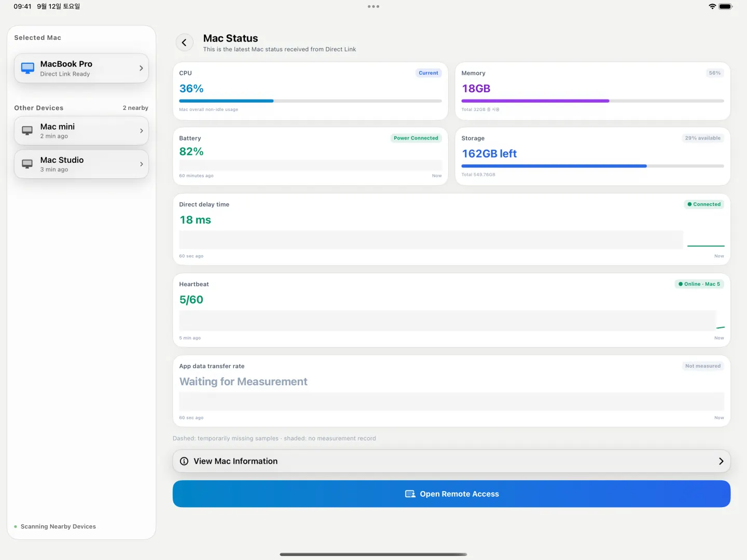Open Remote Access to the Mac

pyautogui.click(x=451, y=494)
